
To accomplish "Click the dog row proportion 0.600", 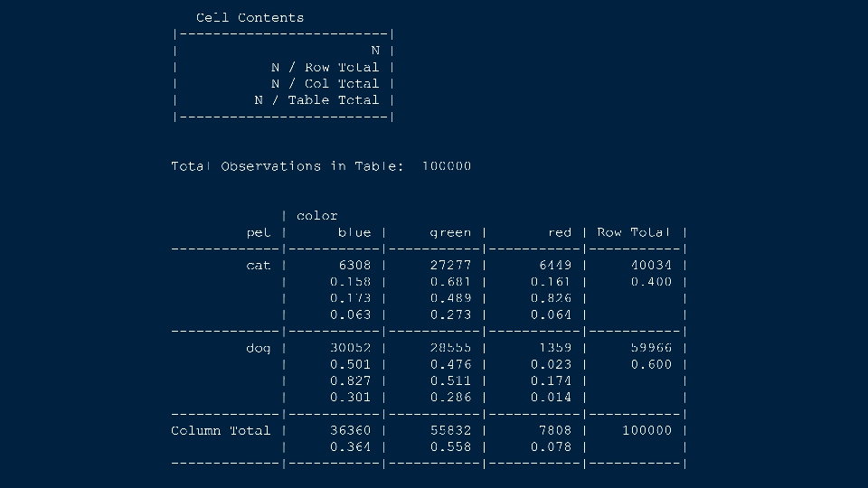I will [651, 364].
